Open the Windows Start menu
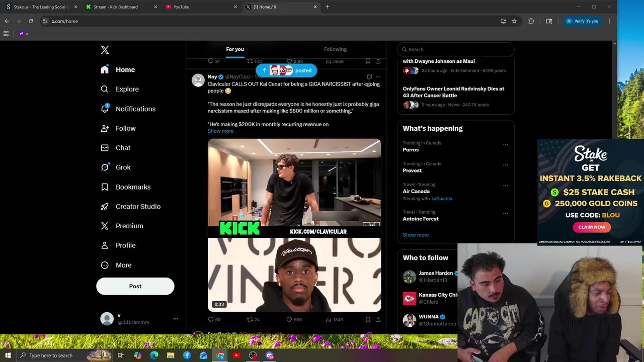 click(x=8, y=355)
